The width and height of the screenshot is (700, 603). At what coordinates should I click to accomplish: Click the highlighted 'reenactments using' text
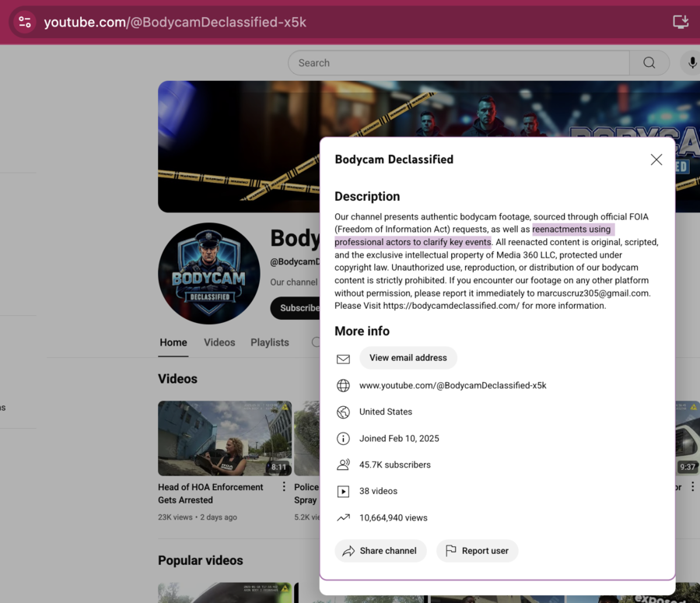[x=571, y=229]
